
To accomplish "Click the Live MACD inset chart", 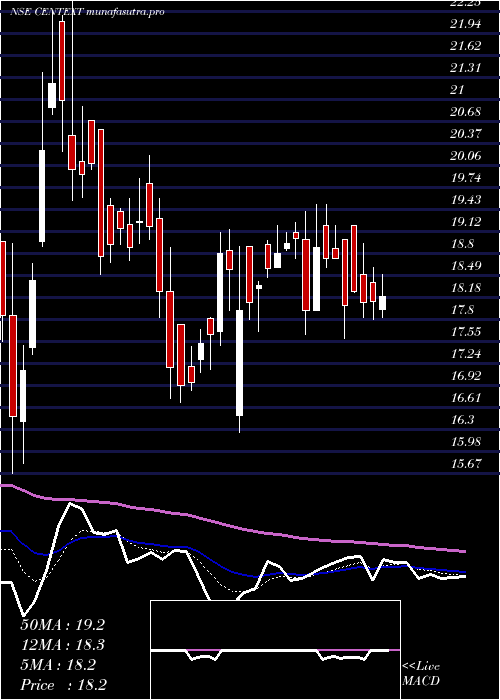I will 275,650.
